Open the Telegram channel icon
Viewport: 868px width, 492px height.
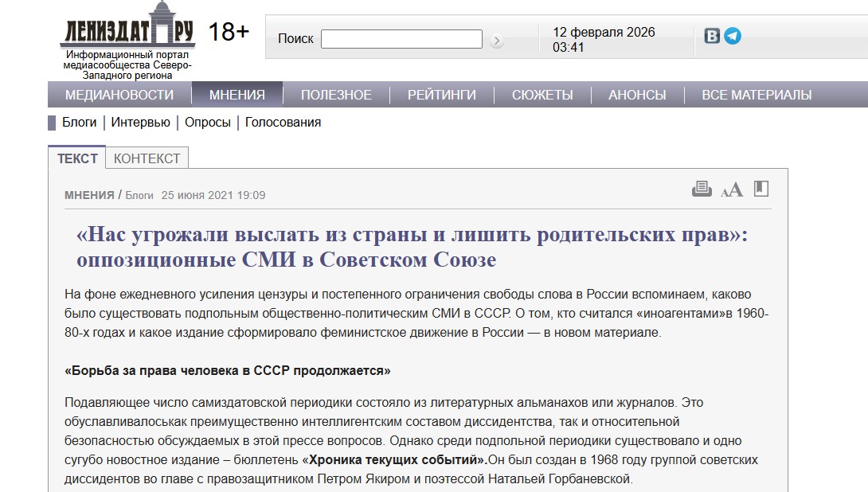coord(732,36)
